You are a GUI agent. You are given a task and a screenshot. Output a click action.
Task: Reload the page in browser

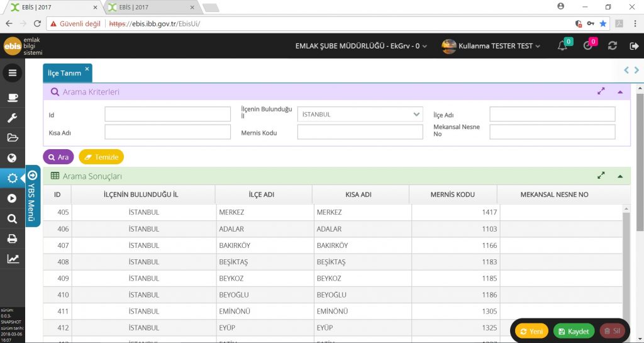[x=37, y=23]
